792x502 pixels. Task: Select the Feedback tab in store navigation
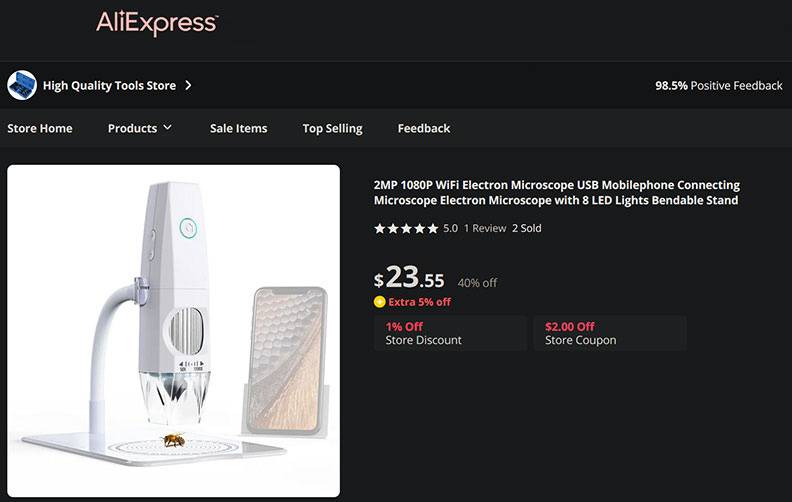[424, 128]
